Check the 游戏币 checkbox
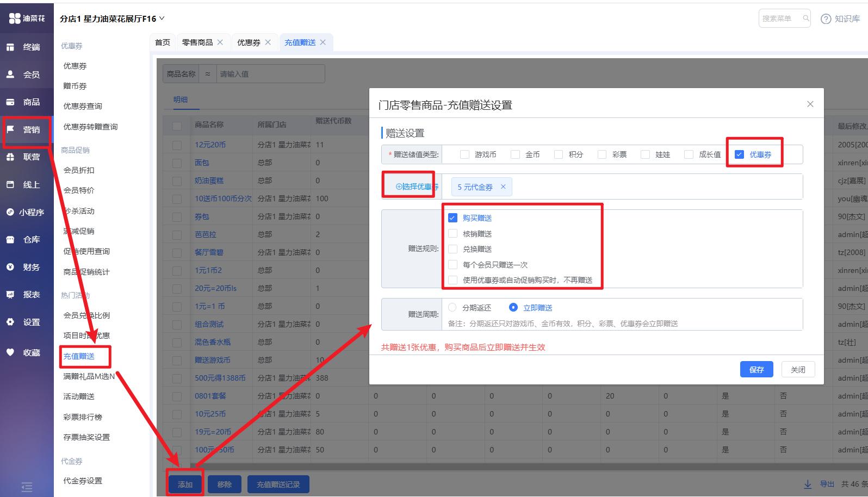This screenshot has height=497, width=868. 464,154
